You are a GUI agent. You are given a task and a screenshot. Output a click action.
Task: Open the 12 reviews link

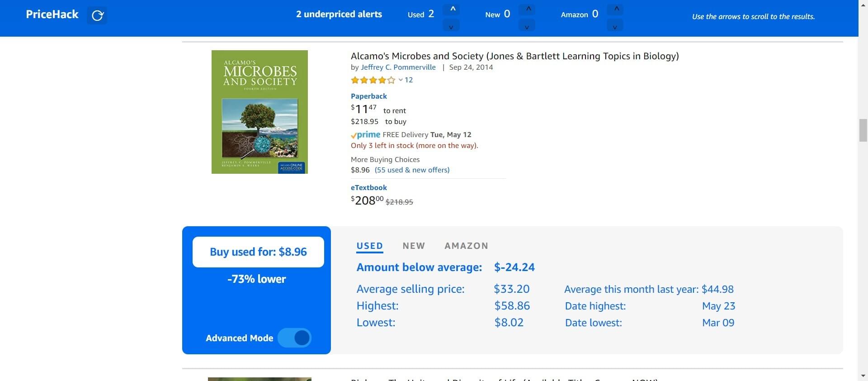409,80
